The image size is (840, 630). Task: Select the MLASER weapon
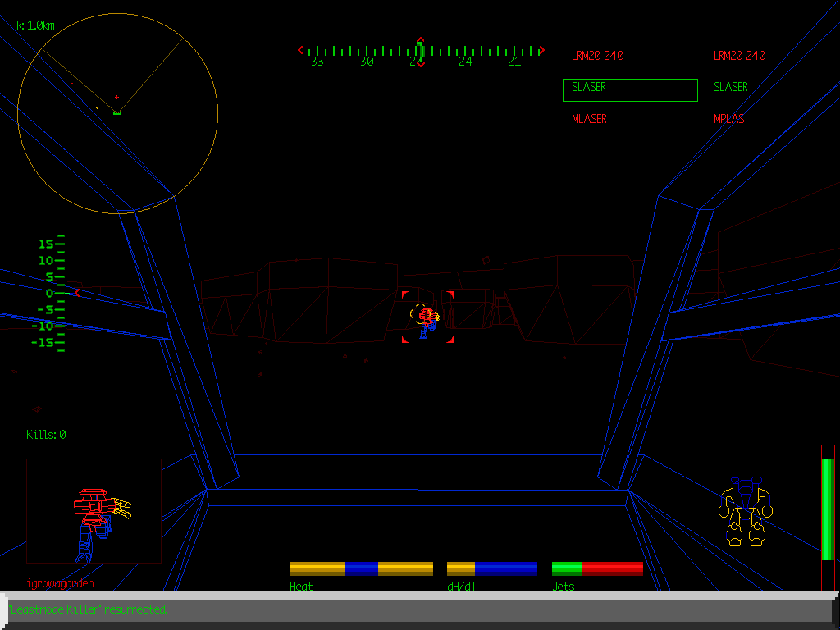pos(589,119)
